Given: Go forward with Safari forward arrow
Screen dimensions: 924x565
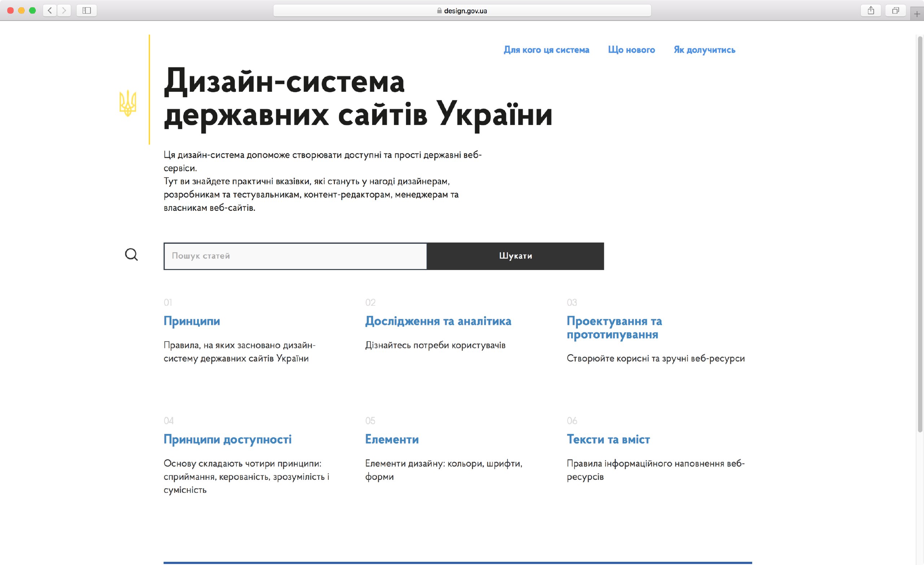Looking at the screenshot, I should point(64,10).
